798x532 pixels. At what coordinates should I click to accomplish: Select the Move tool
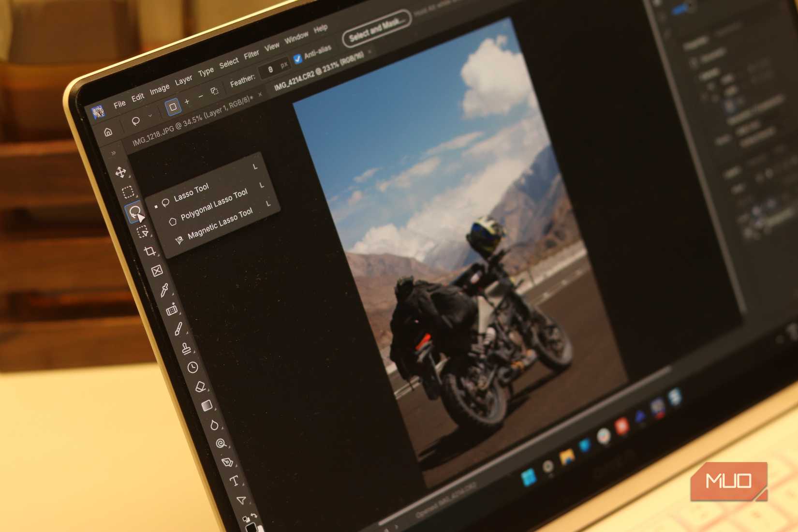pos(120,172)
